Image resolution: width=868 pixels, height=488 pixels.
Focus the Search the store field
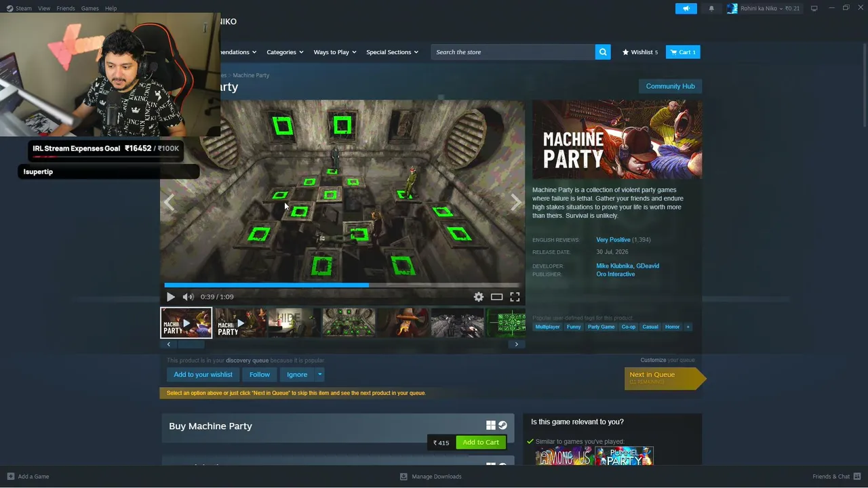513,52
